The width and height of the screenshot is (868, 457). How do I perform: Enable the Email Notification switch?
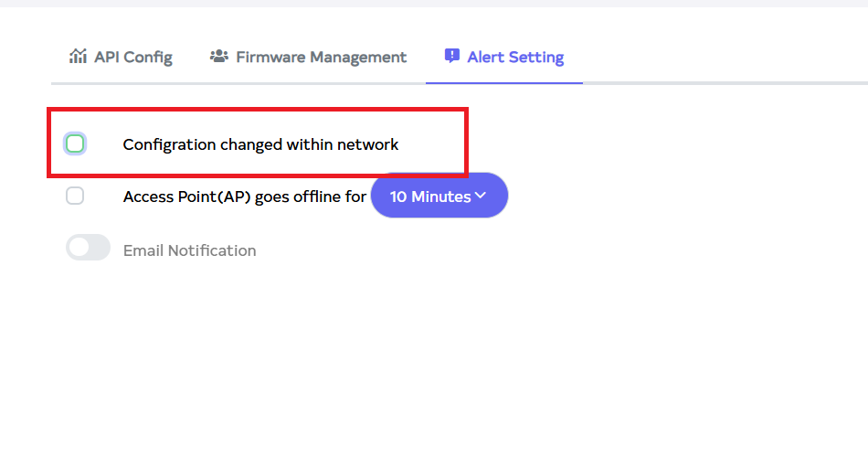coord(88,248)
